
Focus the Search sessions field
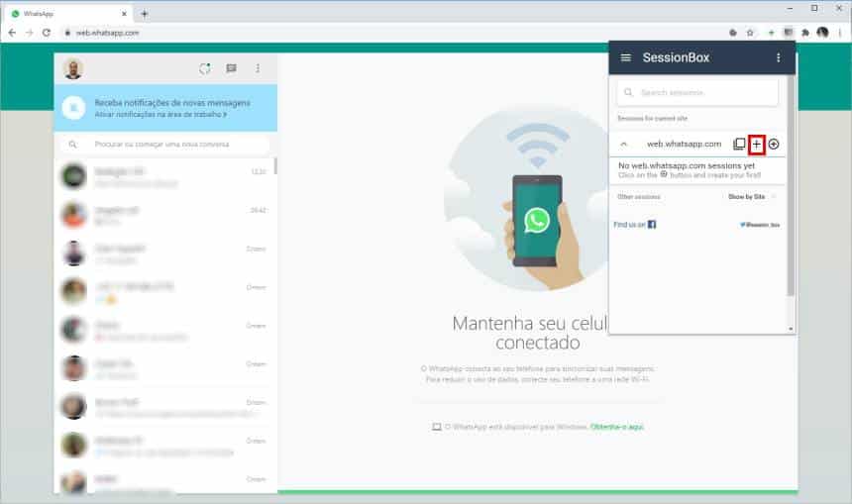click(697, 92)
